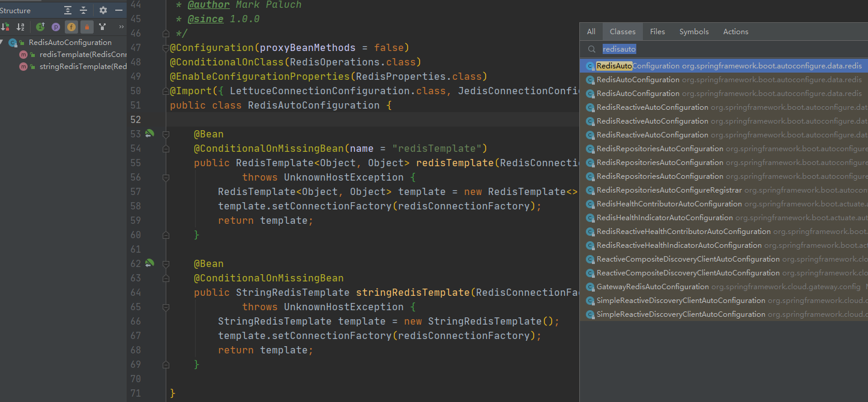Select RedisAutoConfiguration class in Structure tree
868x402 pixels.
point(70,43)
